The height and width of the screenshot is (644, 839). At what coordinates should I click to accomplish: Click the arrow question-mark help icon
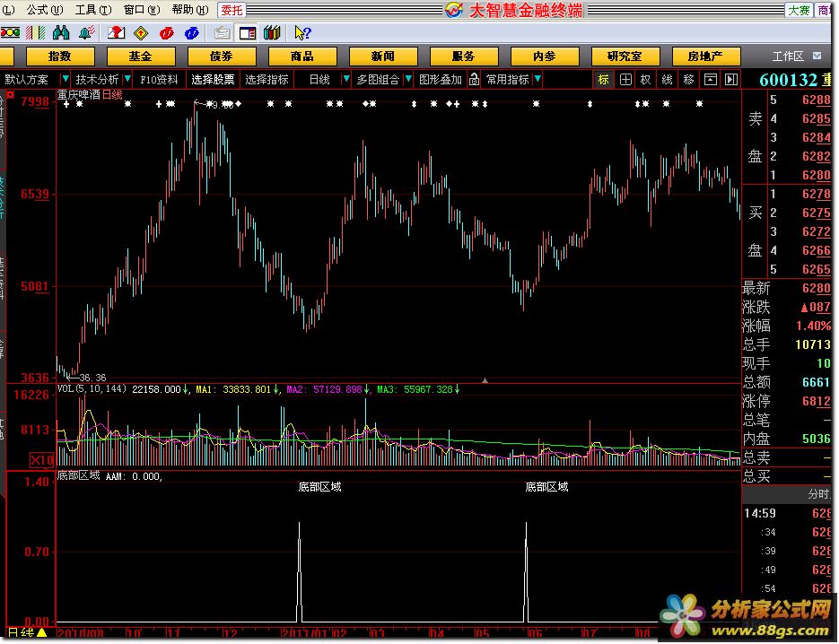tap(302, 33)
